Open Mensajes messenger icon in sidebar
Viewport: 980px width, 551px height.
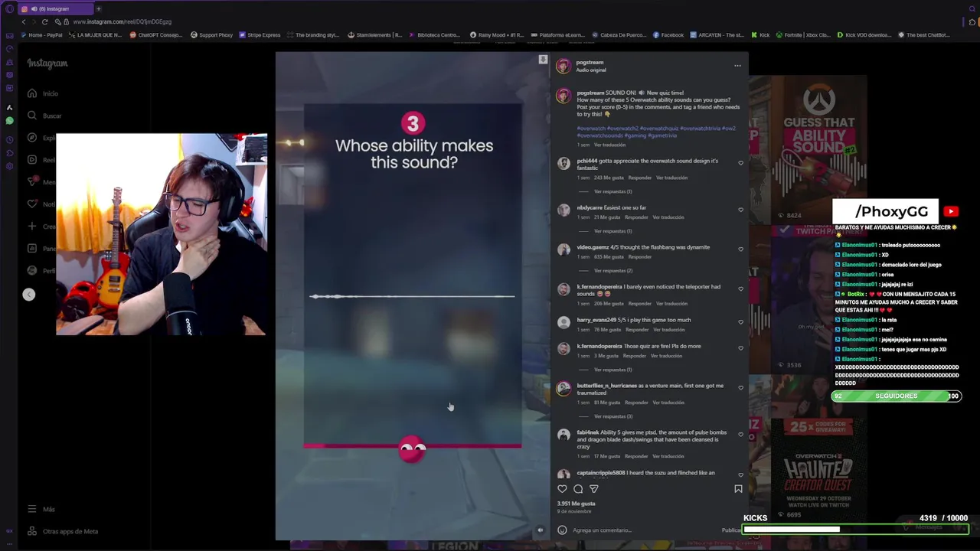click(x=32, y=181)
